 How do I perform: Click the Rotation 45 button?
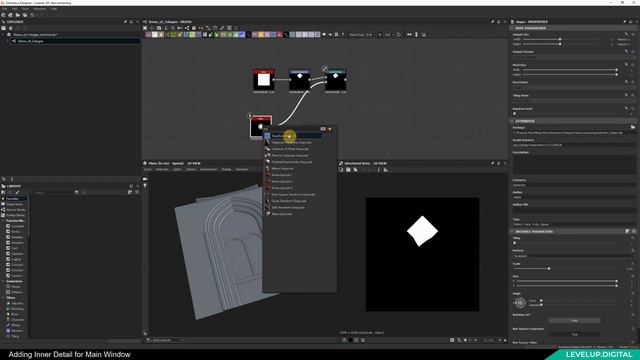[575, 320]
